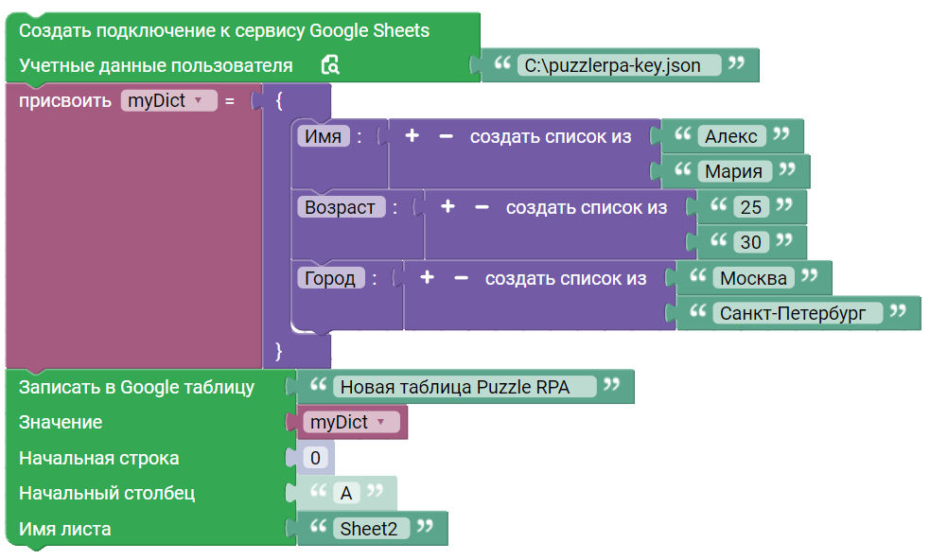The height and width of the screenshot is (560, 930).
Task: Select the Возраст dictionary key field
Action: coord(341,207)
